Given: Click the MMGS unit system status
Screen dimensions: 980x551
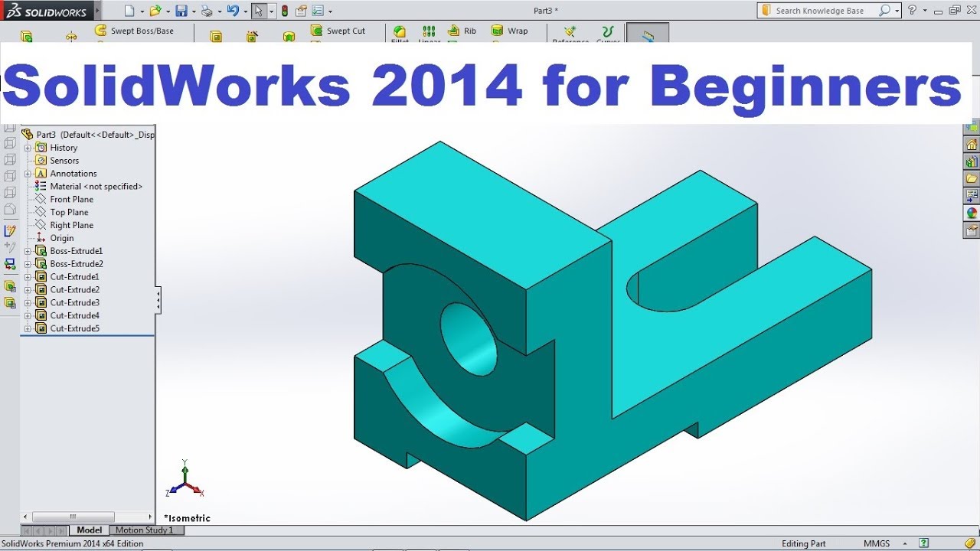Looking at the screenshot, I should 877,543.
